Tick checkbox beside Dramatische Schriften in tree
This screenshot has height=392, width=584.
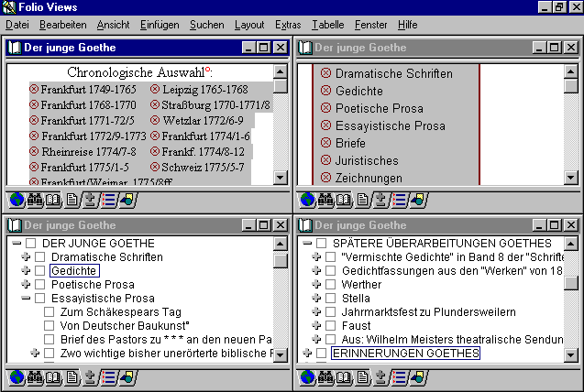pos(39,257)
